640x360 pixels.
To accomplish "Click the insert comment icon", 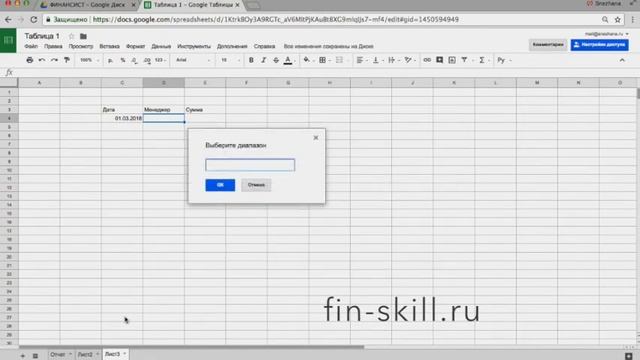I will pos(440,60).
